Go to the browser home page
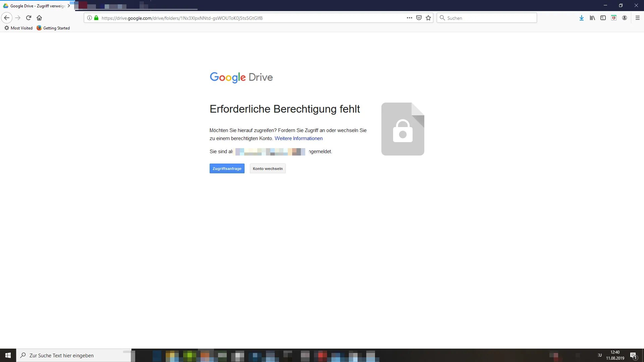 [39, 18]
